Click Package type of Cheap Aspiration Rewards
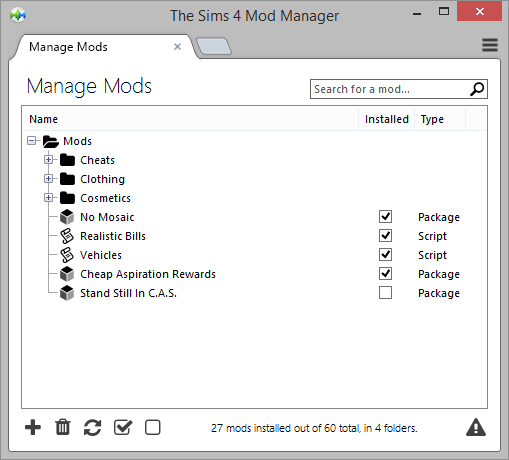The image size is (509, 460). [439, 274]
